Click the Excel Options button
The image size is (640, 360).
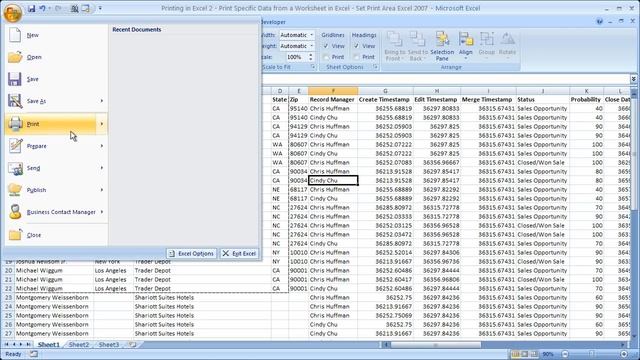pyautogui.click(x=191, y=253)
